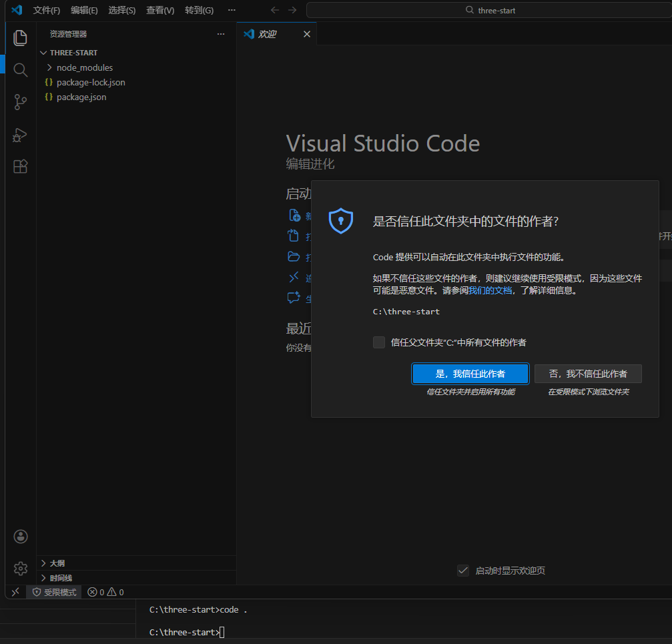Open the Run and Debug view icon
The width and height of the screenshot is (672, 644).
(x=20, y=135)
